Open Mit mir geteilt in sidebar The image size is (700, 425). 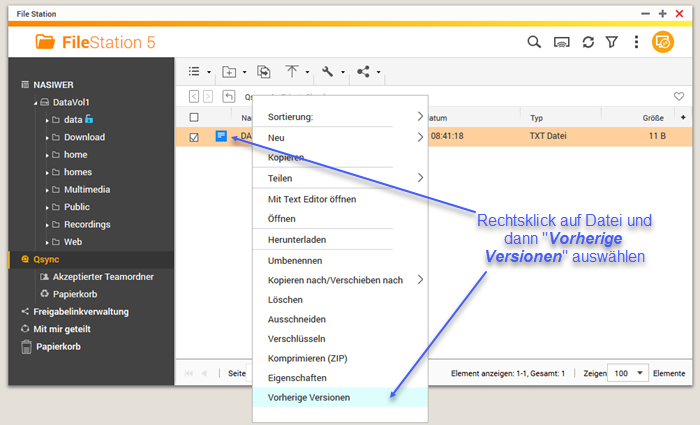pyautogui.click(x=62, y=329)
